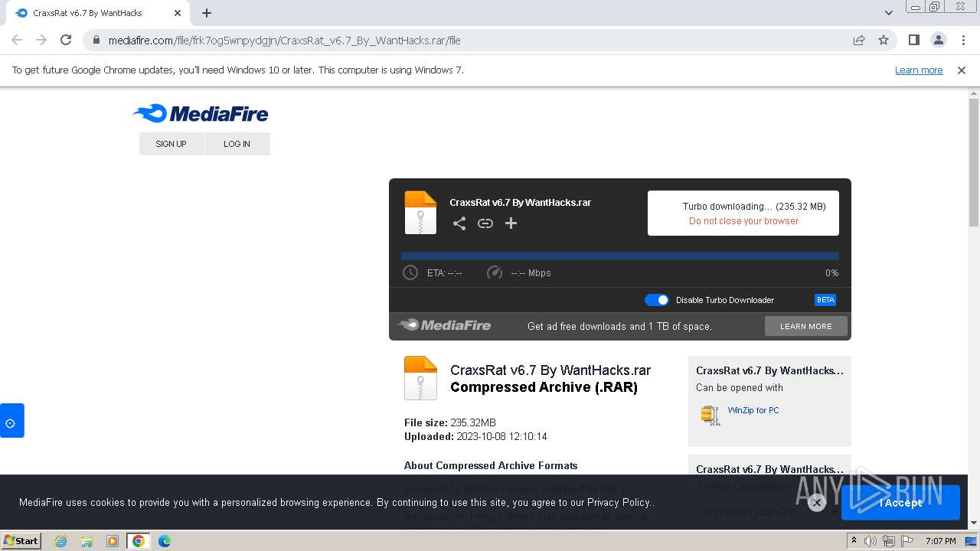Click the speed gauge icon

click(495, 272)
